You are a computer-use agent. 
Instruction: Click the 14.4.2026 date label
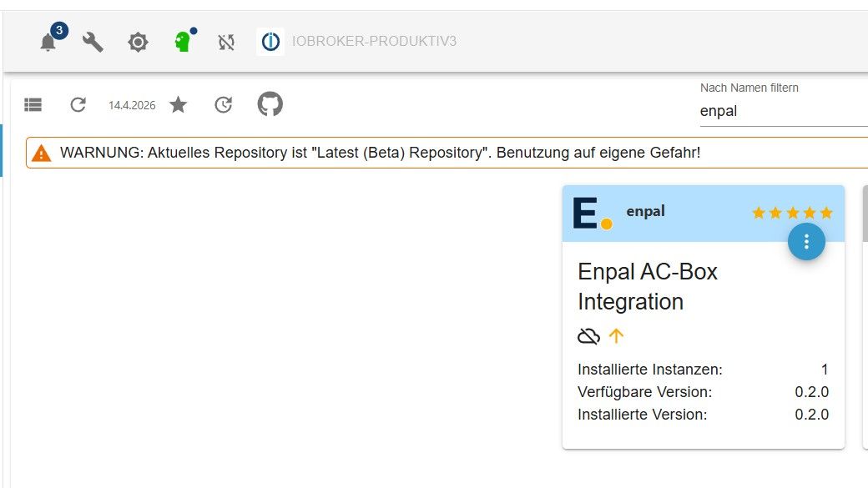point(132,105)
